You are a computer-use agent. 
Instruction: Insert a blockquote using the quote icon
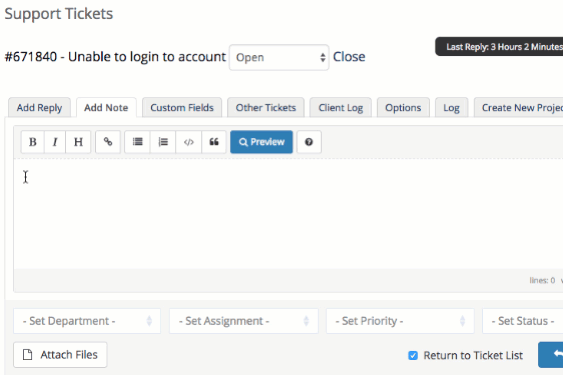click(214, 142)
